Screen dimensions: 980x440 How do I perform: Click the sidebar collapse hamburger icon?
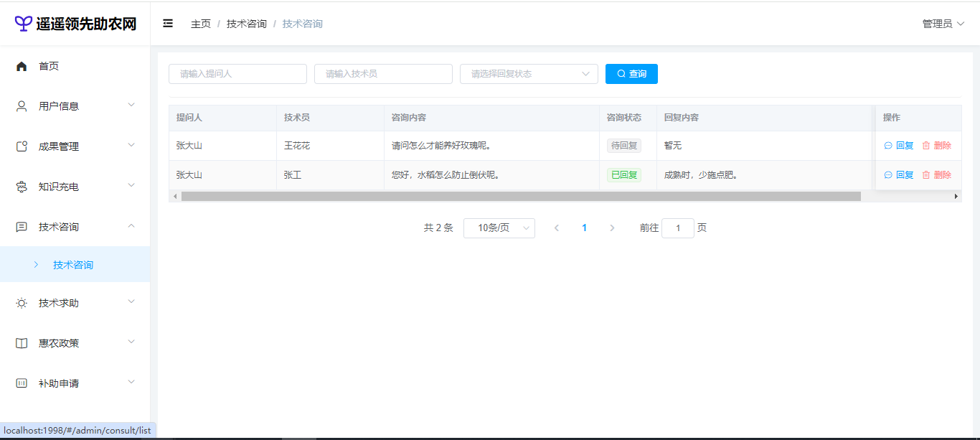[x=168, y=24]
